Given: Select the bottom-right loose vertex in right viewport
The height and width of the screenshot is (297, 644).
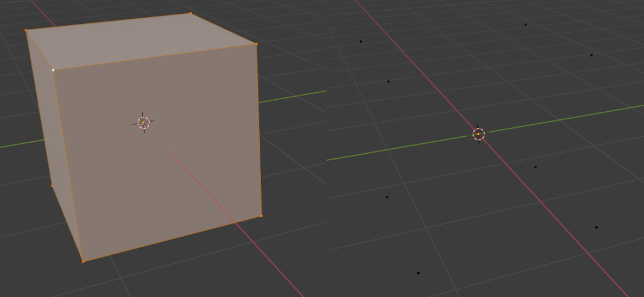Looking at the screenshot, I should click(596, 227).
